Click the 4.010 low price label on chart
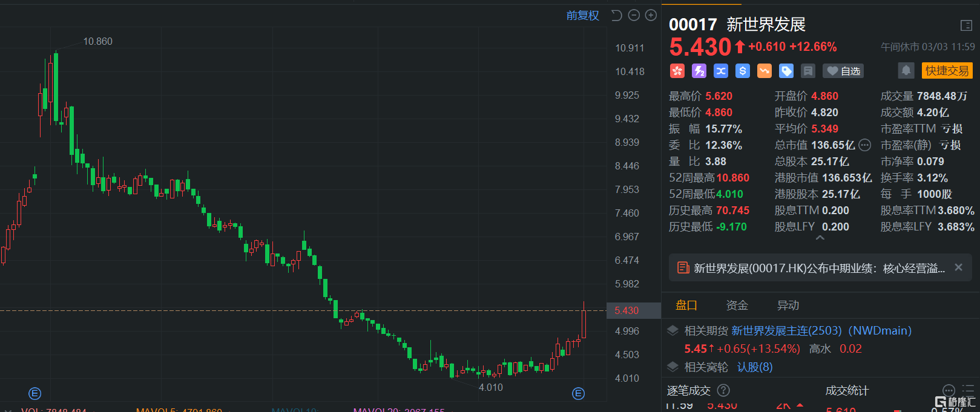980x412 pixels. [x=491, y=387]
